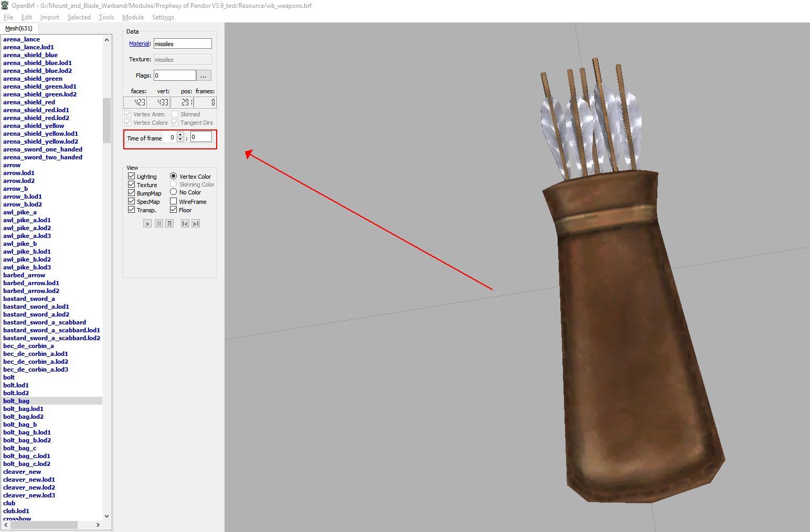This screenshot has height=532, width=810.
Task: Select mesh 'cleaver_new'
Action: click(22, 472)
